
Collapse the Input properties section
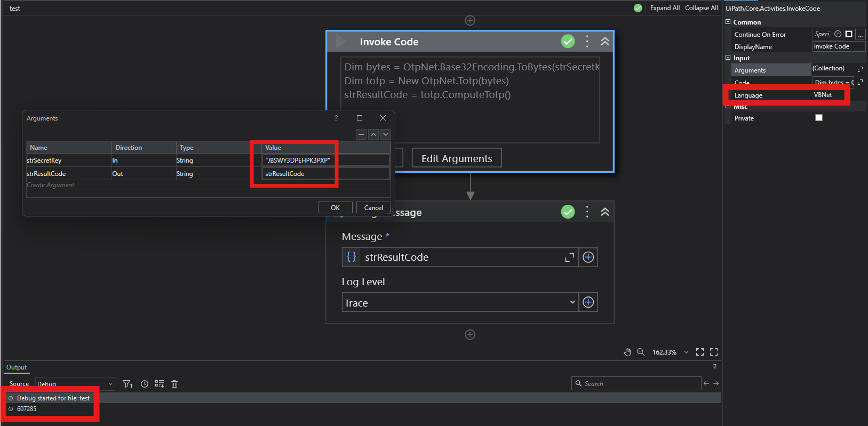(x=728, y=58)
